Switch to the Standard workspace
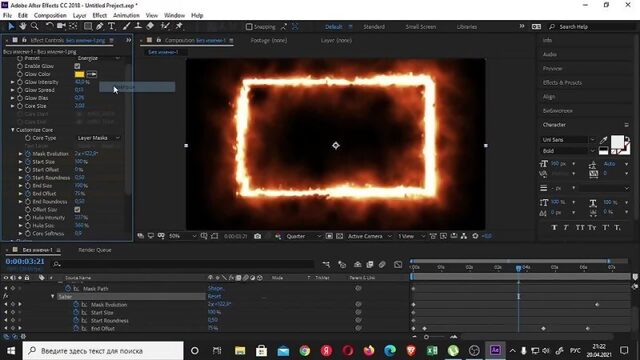Image resolution: width=640 pixels, height=360 pixels. pyautogui.click(x=374, y=27)
